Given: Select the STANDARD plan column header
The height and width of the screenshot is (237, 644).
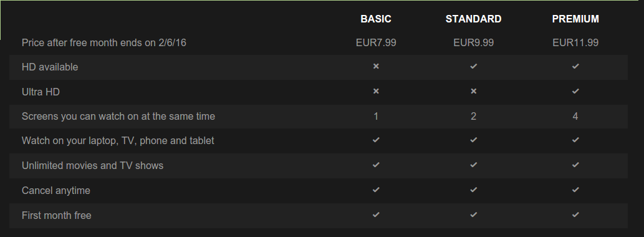Looking at the screenshot, I should click(474, 19).
